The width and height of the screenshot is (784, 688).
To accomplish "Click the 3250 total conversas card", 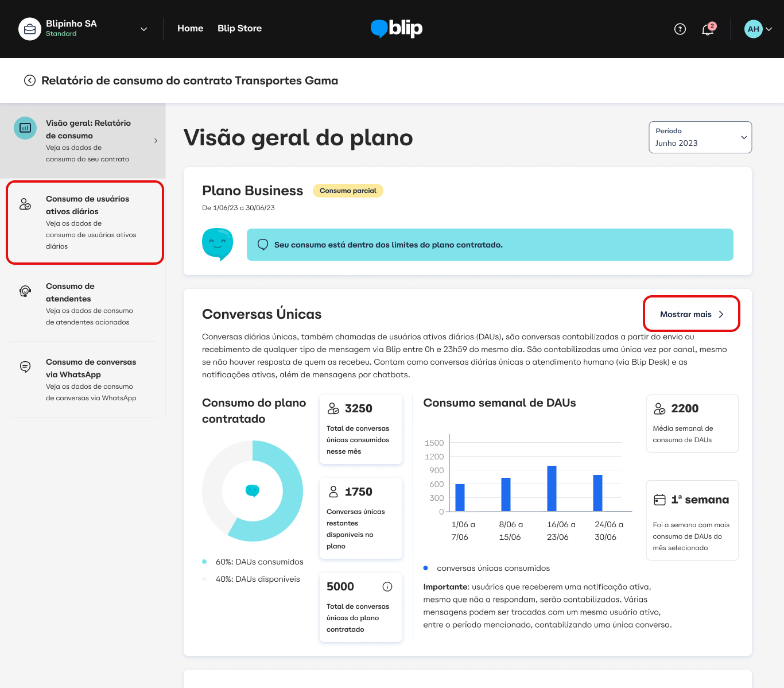I will (361, 429).
